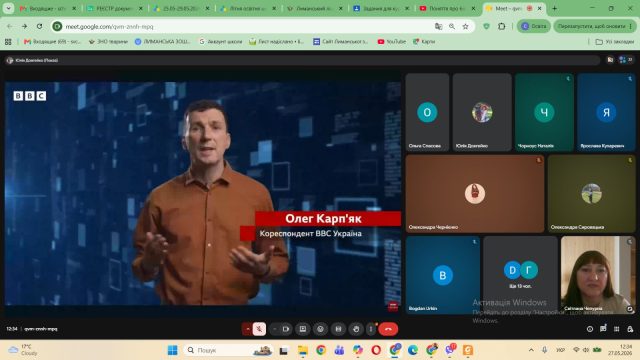
Task: Open Viber from the taskbar
Action: coord(450,350)
